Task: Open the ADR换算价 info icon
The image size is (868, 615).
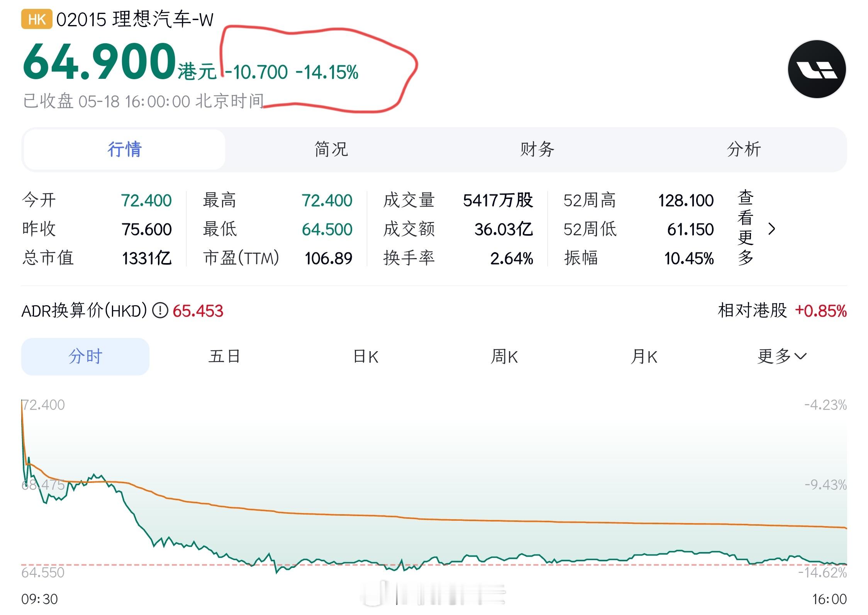Action: [x=160, y=311]
